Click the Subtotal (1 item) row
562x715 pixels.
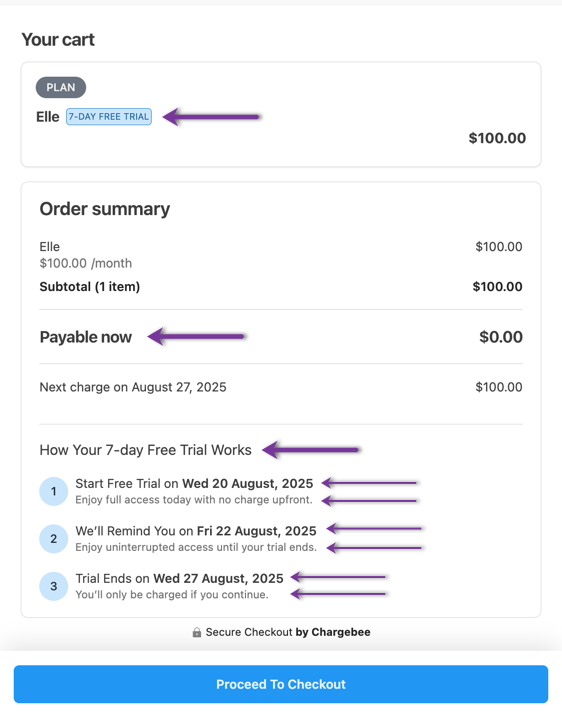(281, 287)
